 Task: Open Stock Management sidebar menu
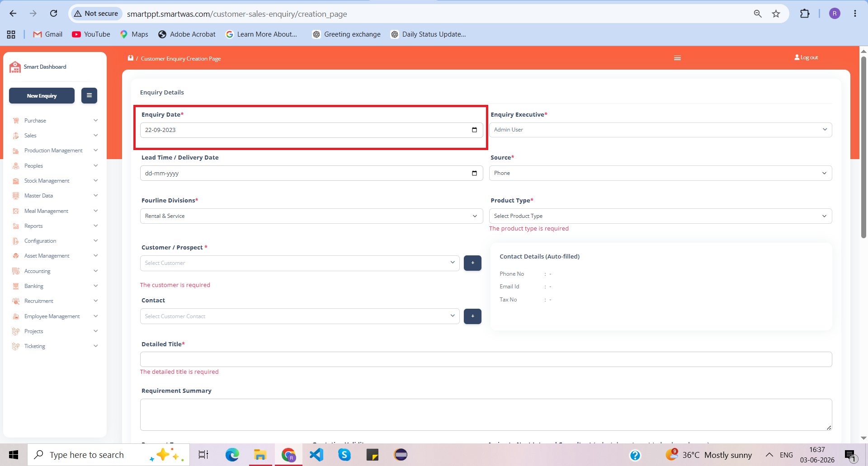(x=55, y=181)
